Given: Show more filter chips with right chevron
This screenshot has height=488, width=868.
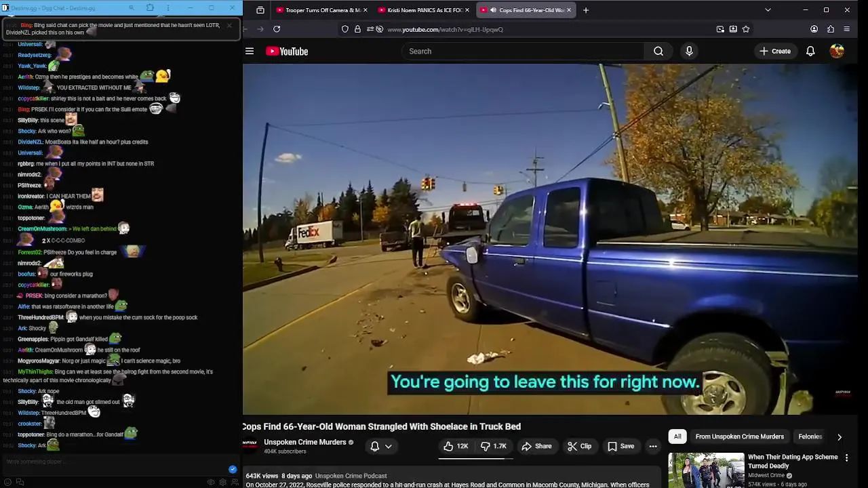Looking at the screenshot, I should (840, 437).
